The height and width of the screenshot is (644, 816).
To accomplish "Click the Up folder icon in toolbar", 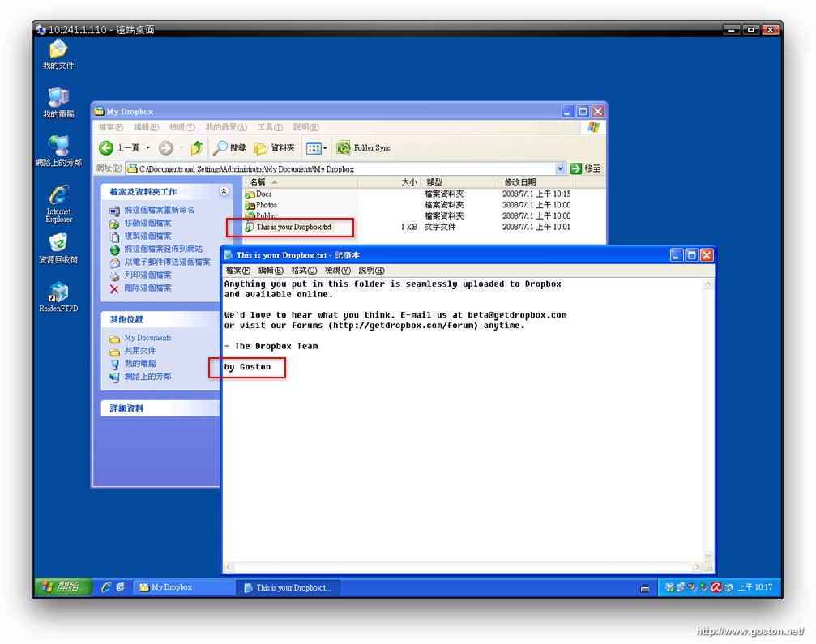I will (197, 147).
